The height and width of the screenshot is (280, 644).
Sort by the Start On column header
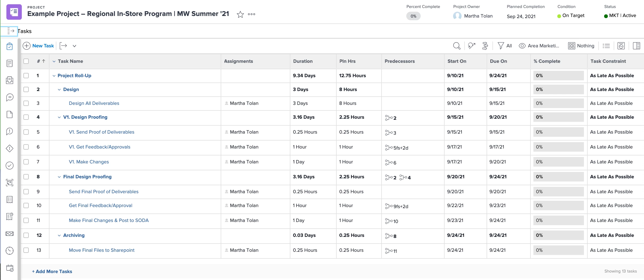457,61
